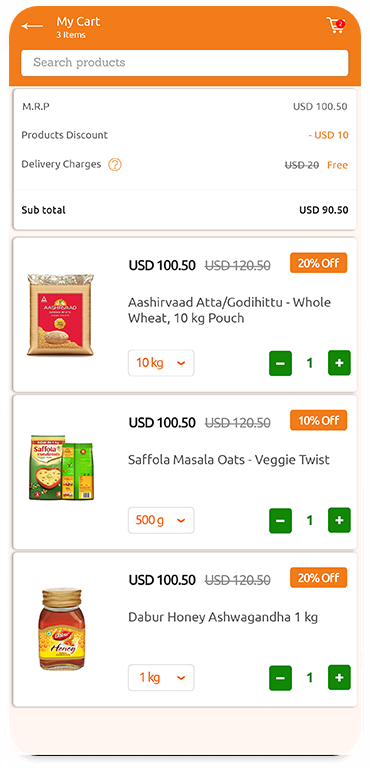Decrease Aashirvaad Atta quantity with minus

280,363
